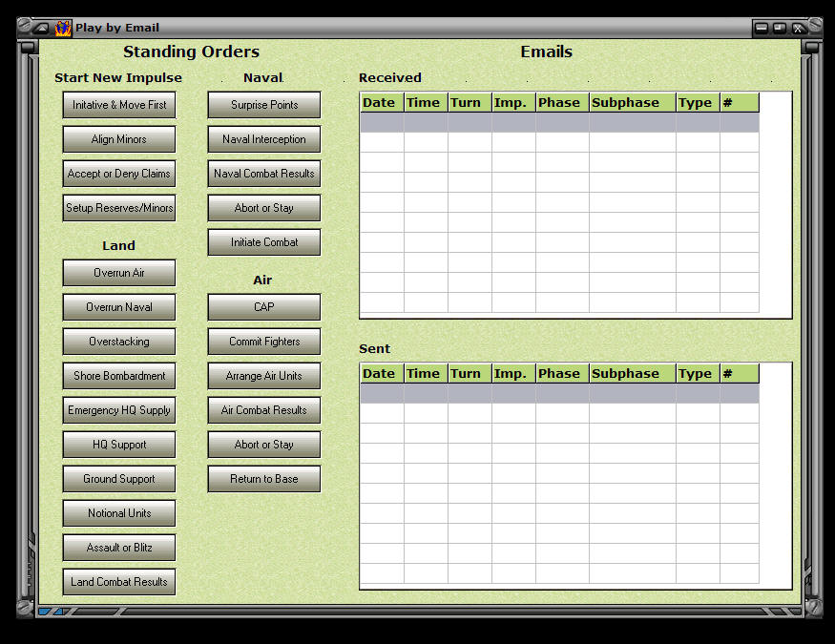The height and width of the screenshot is (644, 835).
Task: Open Emergency HQ Supply order
Action: point(119,410)
